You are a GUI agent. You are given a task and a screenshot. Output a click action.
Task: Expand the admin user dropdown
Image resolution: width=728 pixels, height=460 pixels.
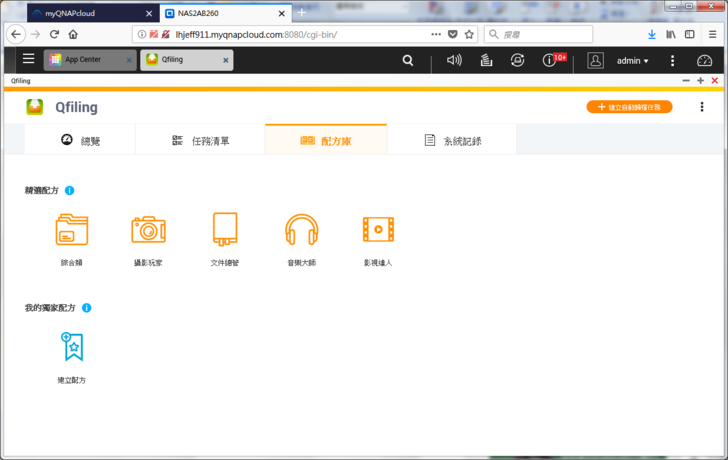coord(632,61)
